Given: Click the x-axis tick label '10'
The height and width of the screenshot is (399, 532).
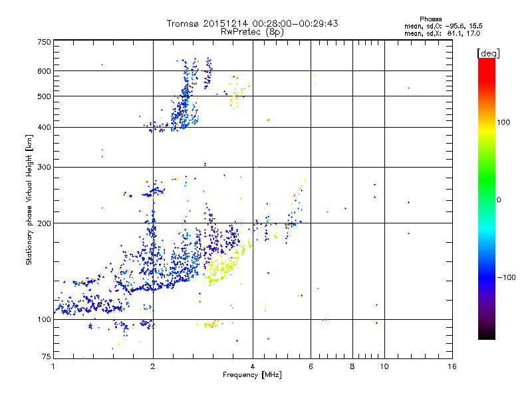Looking at the screenshot, I should [384, 366].
